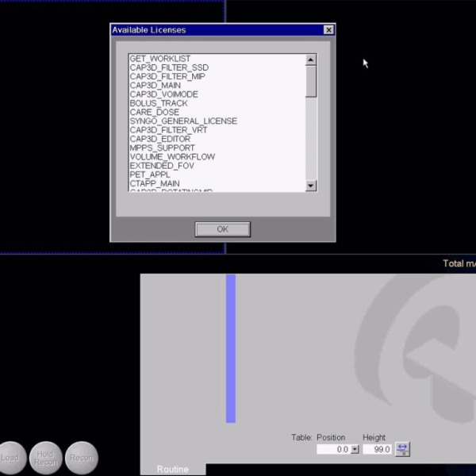476x476 pixels.
Task: Close the Available Licenses dialog
Action: tap(328, 30)
